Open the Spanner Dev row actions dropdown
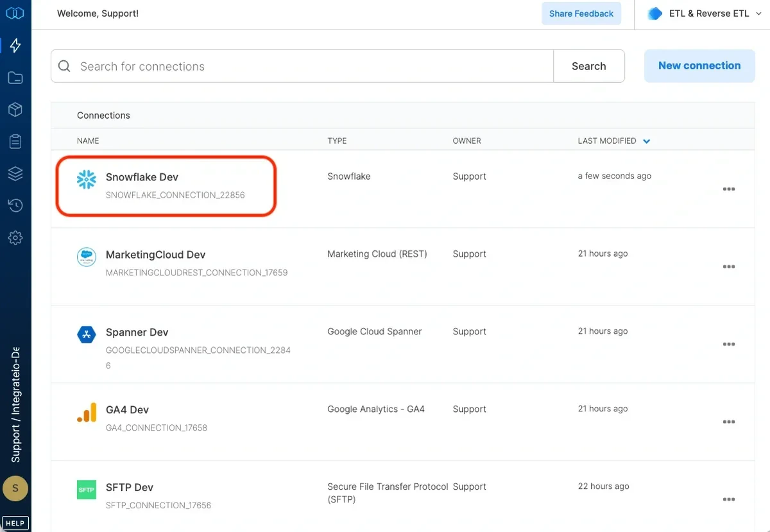The image size is (770, 532). pos(729,344)
